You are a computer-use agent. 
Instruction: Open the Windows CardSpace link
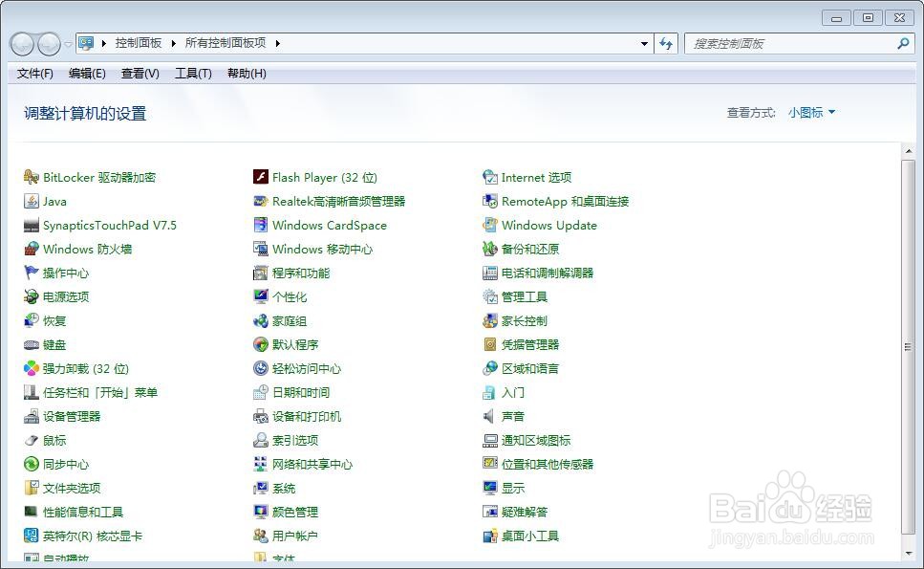click(330, 225)
